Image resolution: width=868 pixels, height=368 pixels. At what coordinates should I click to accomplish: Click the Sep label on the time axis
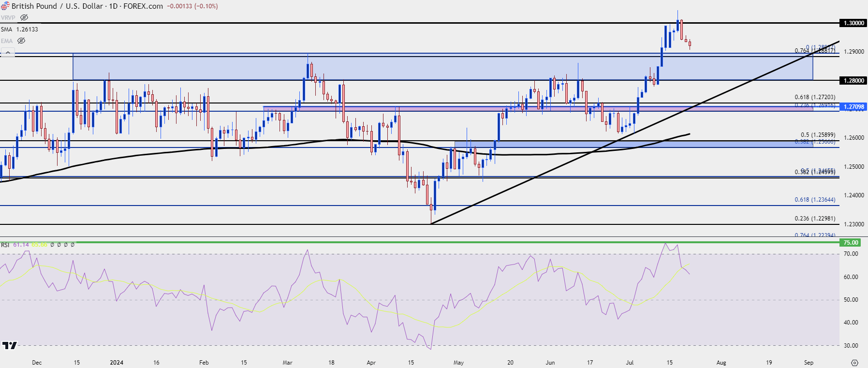809,362
